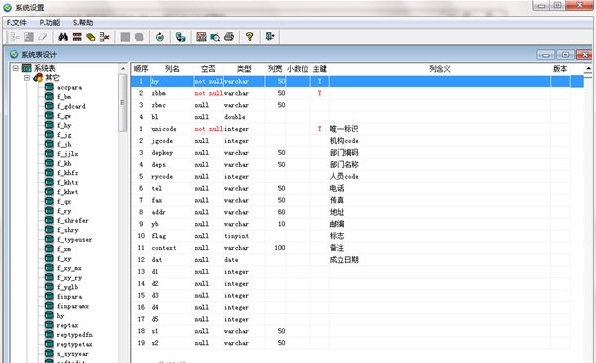Click the greyed save document toolbar icon
This screenshot has height=363, width=596.
point(29,37)
